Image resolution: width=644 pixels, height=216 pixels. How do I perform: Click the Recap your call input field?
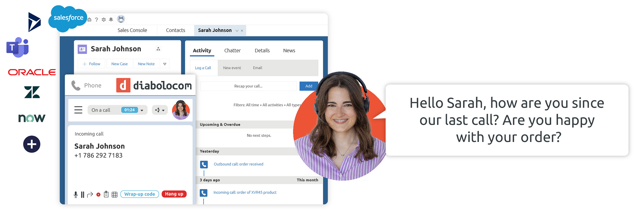point(248,86)
